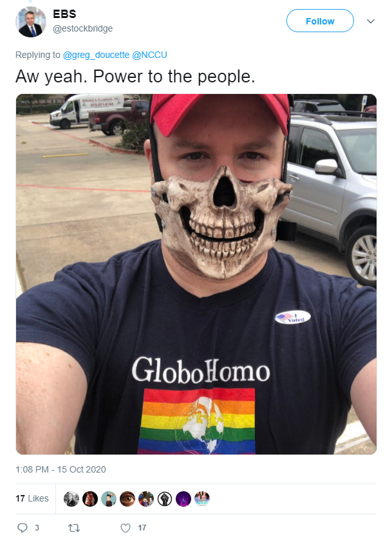Open the @NCCU mention link
This screenshot has width=392, height=544.
coord(149,55)
